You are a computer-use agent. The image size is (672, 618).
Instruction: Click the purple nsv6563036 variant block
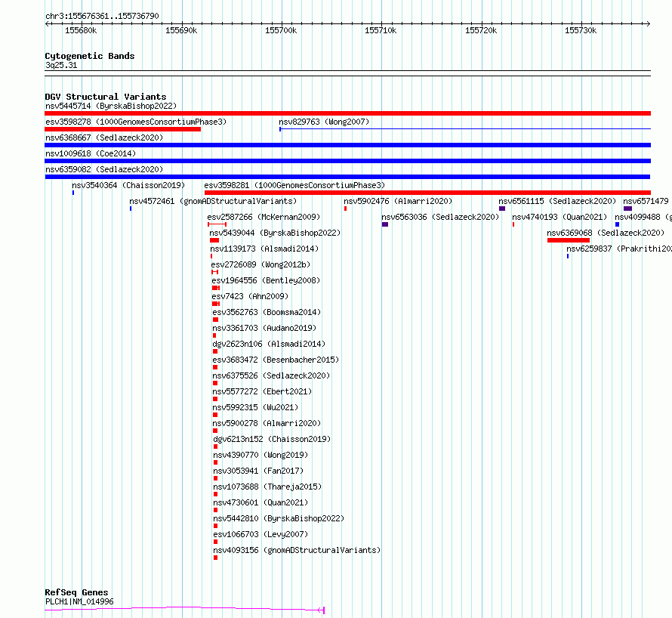pos(385,224)
